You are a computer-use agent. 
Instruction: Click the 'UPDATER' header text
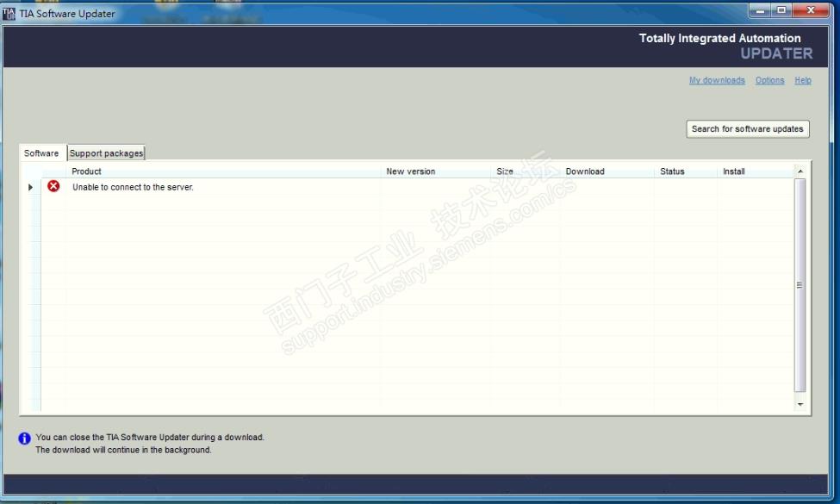point(776,53)
